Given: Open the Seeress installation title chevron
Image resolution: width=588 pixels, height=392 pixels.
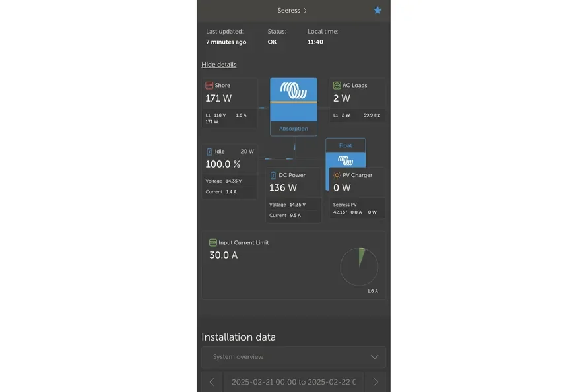Looking at the screenshot, I should coord(305,11).
